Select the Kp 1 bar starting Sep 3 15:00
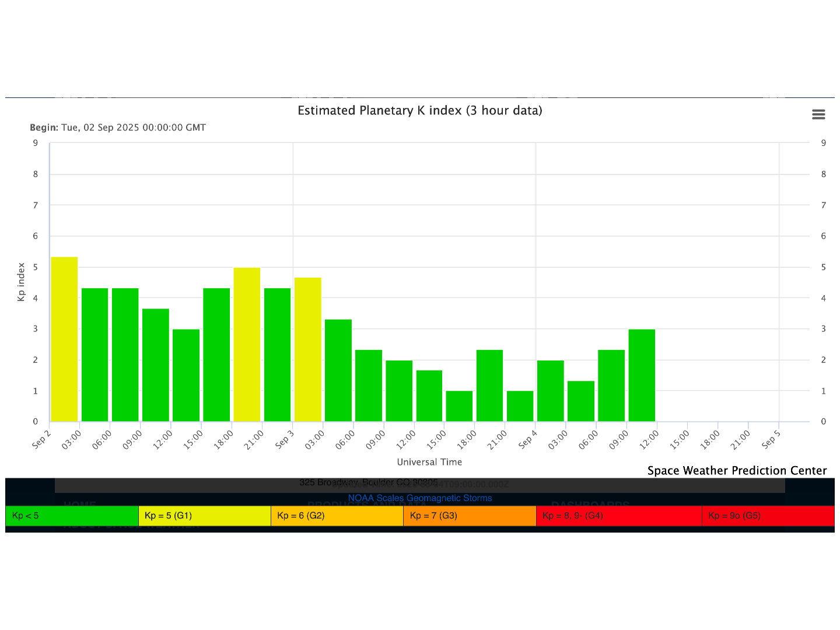 (x=459, y=406)
